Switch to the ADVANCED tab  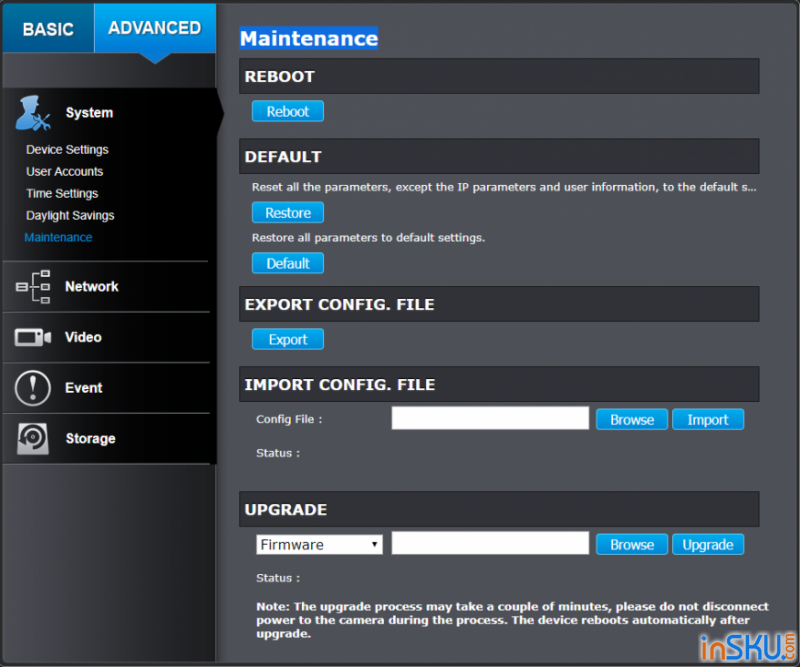155,29
